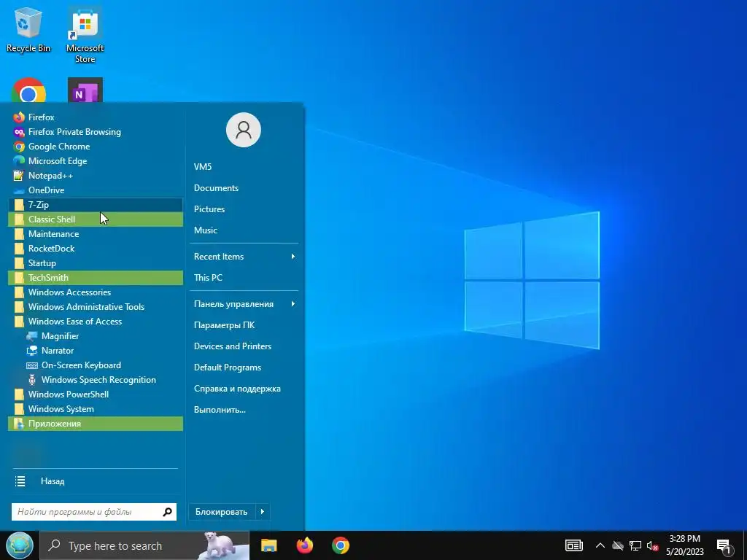747x560 pixels.
Task: Open Music from the start menu
Action: pyautogui.click(x=244, y=230)
